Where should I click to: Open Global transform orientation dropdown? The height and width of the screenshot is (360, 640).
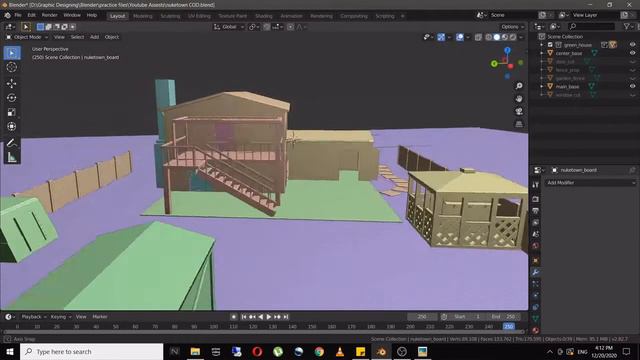(229, 27)
